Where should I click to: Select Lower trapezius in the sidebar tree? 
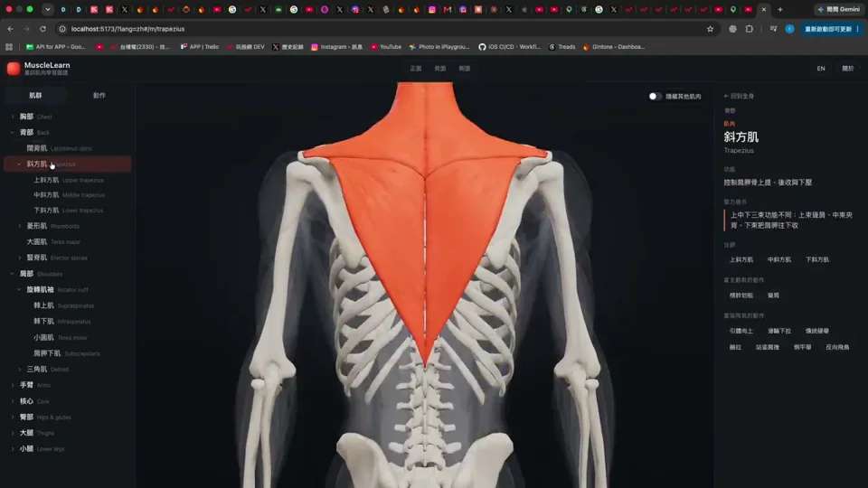68,211
